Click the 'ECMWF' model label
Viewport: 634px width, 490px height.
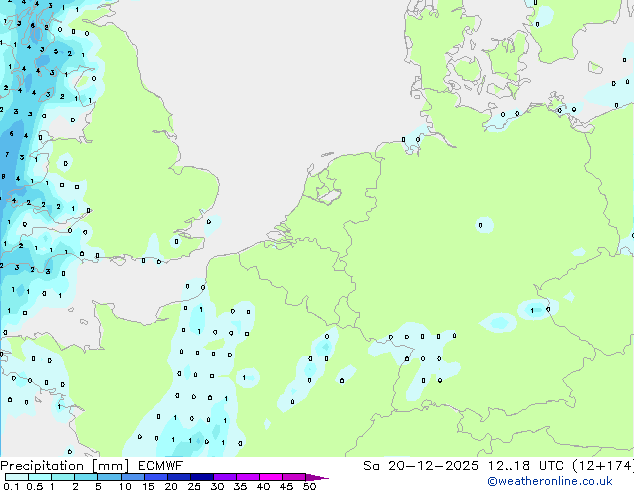coord(161,466)
